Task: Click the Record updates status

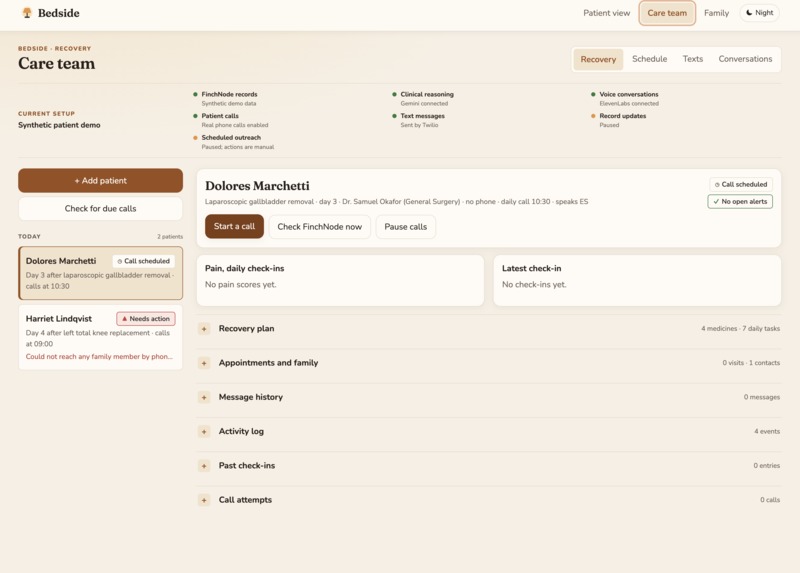Action: point(618,120)
